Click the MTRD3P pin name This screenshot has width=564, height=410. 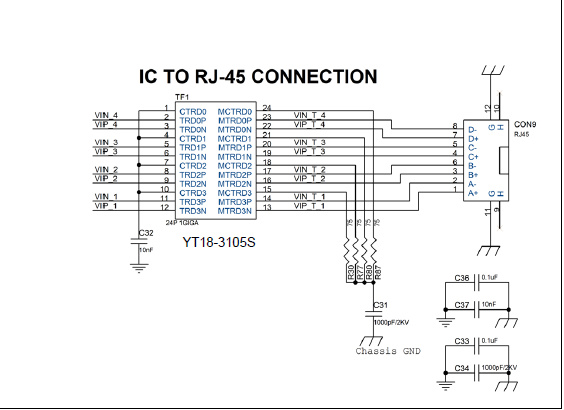pyautogui.click(x=235, y=202)
